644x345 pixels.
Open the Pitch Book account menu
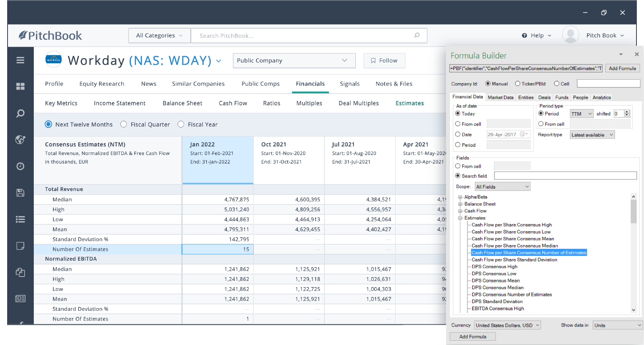tap(605, 35)
